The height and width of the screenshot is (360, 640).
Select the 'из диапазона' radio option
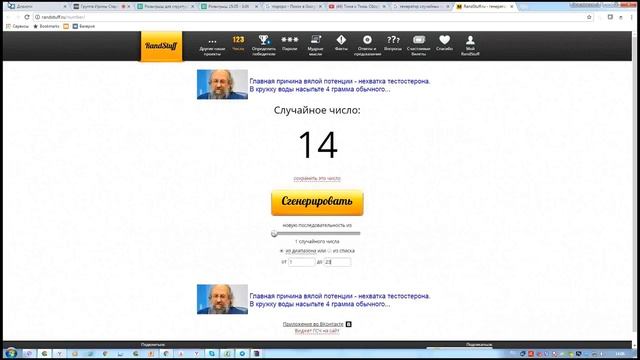click(x=282, y=251)
